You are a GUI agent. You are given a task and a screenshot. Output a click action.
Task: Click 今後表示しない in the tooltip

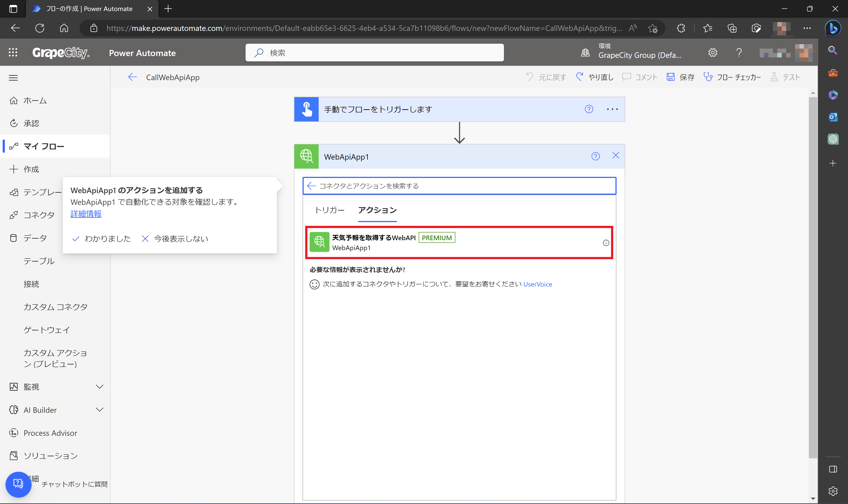click(175, 239)
